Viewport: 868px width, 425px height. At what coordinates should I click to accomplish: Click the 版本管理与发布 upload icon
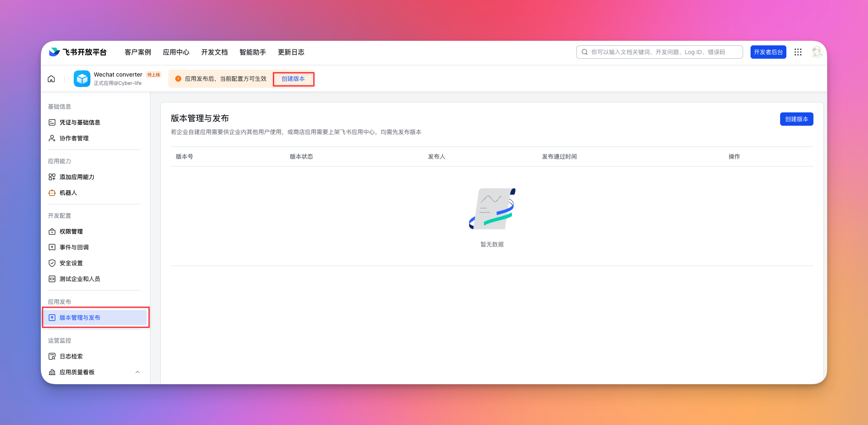coord(52,318)
